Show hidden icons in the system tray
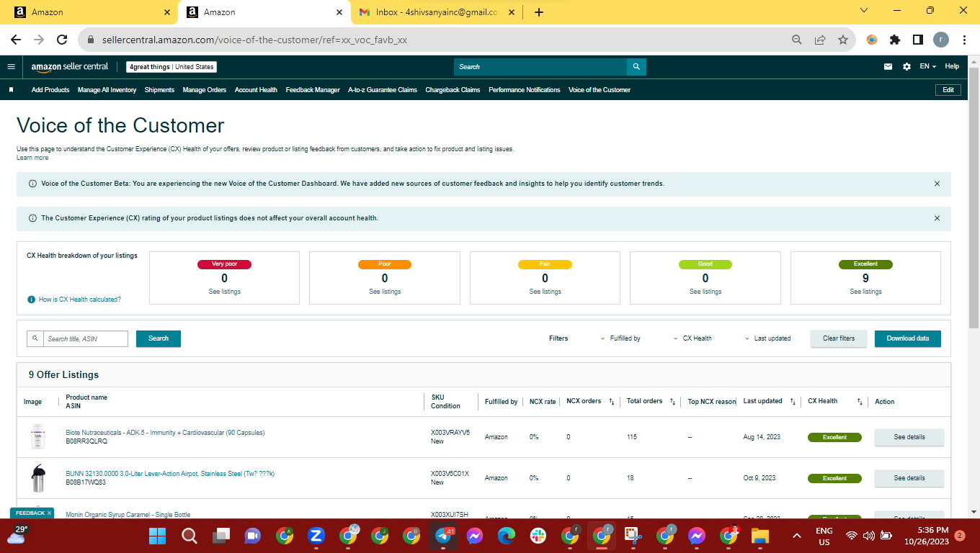Image resolution: width=980 pixels, height=553 pixels. [797, 536]
